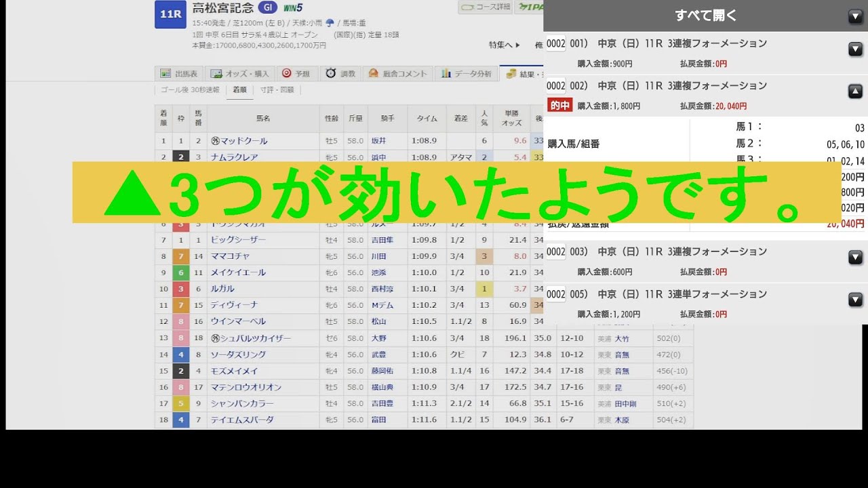Click the horse name マッドクール link
The height and width of the screenshot is (488, 868).
(243, 141)
